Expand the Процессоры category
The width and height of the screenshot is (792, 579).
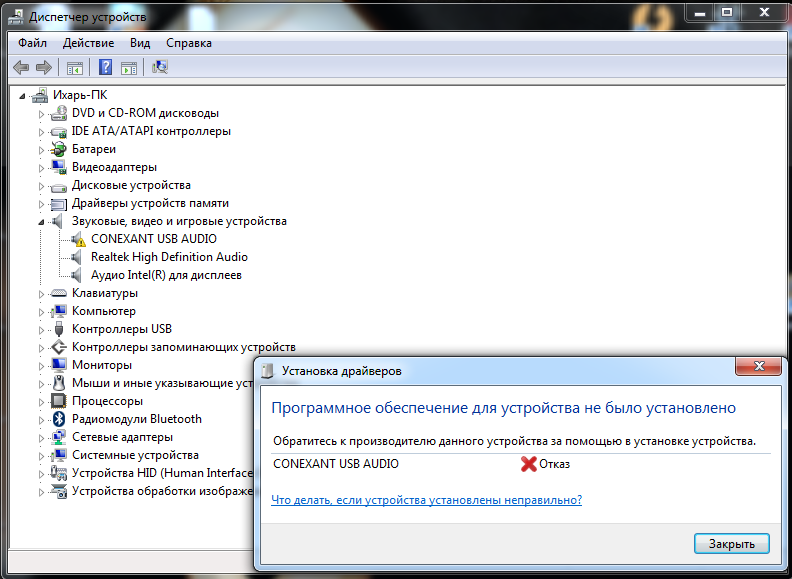(41, 402)
